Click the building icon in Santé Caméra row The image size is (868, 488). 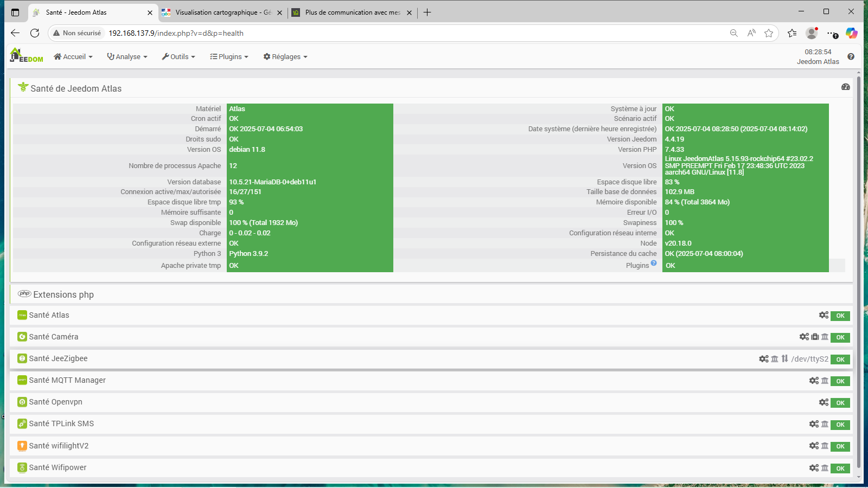pos(825,337)
